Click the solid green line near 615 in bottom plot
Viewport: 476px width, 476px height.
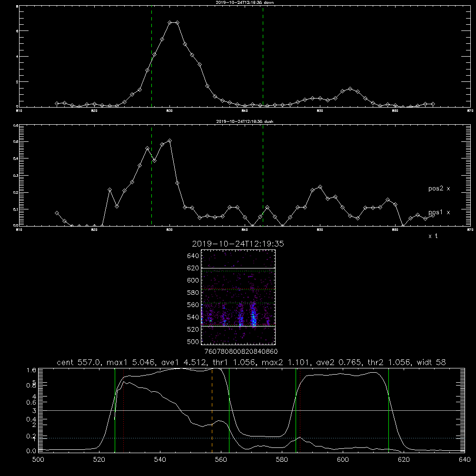[x=388, y=410]
